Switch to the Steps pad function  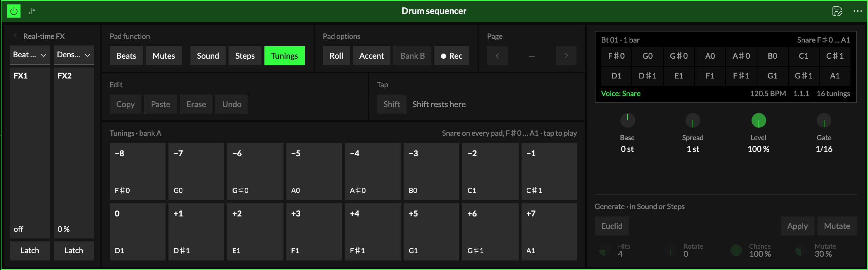[245, 56]
